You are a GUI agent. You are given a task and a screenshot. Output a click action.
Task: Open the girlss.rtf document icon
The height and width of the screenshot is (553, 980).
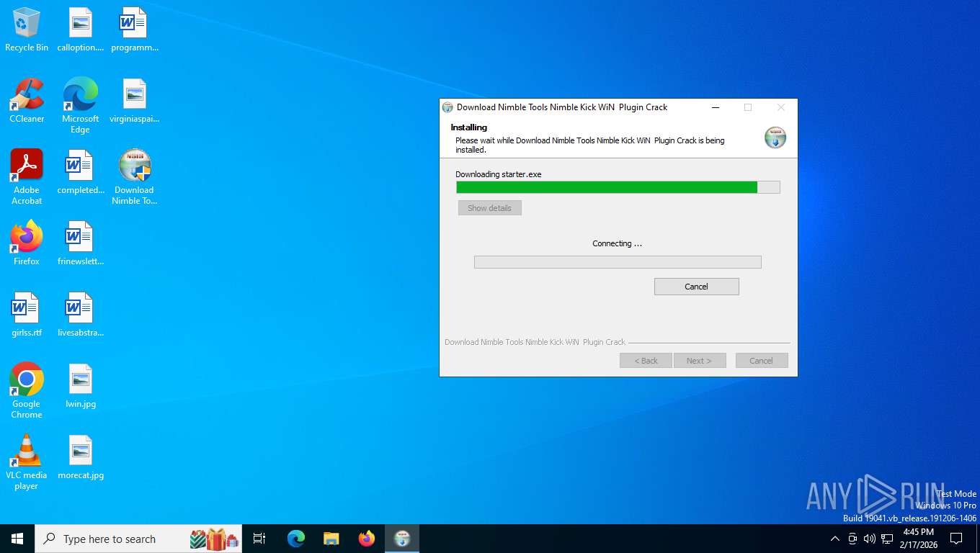[27, 315]
